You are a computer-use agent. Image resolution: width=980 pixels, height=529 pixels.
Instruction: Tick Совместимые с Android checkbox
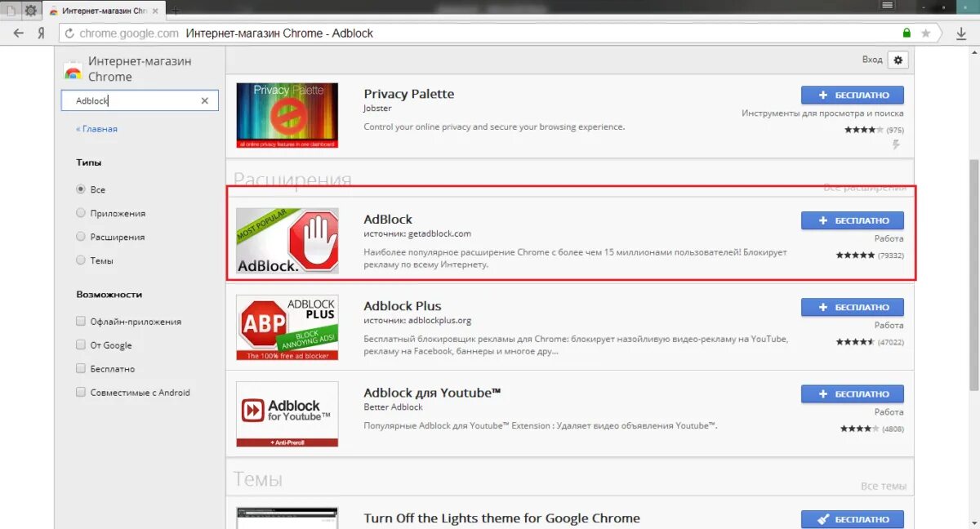coord(81,393)
